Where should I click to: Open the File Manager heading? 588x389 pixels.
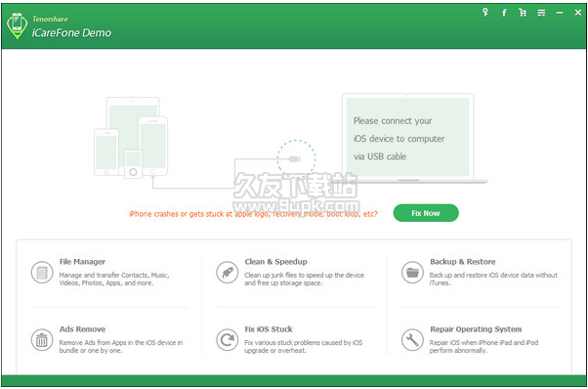82,262
